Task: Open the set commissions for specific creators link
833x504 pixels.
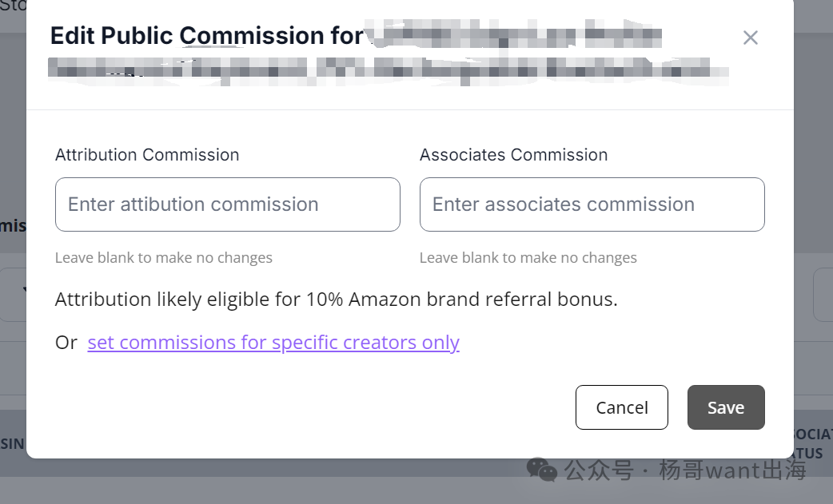Action: coord(273,343)
